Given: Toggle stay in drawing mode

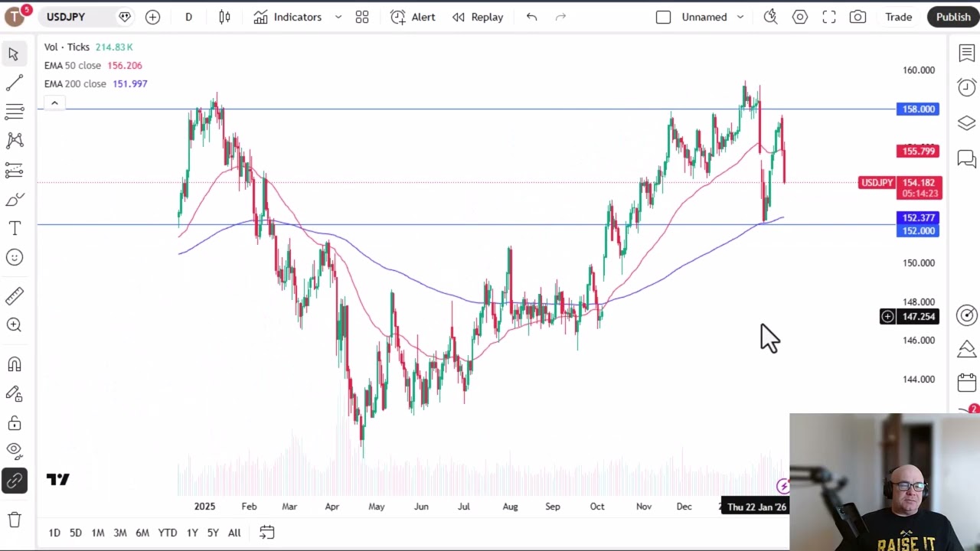Looking at the screenshot, I should [x=14, y=393].
